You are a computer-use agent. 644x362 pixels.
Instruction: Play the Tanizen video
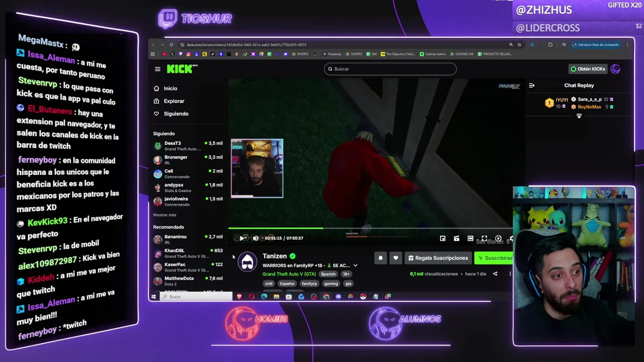click(x=242, y=238)
